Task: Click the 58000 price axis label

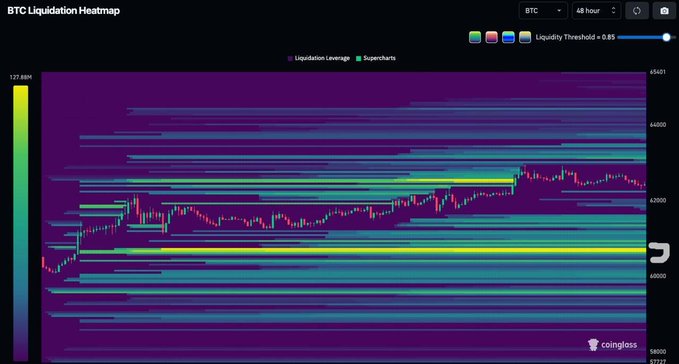Action: 658,351
